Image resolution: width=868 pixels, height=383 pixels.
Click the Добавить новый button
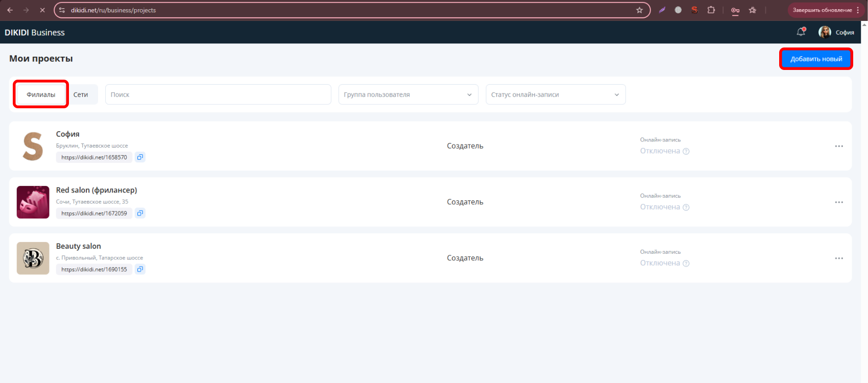(x=816, y=59)
